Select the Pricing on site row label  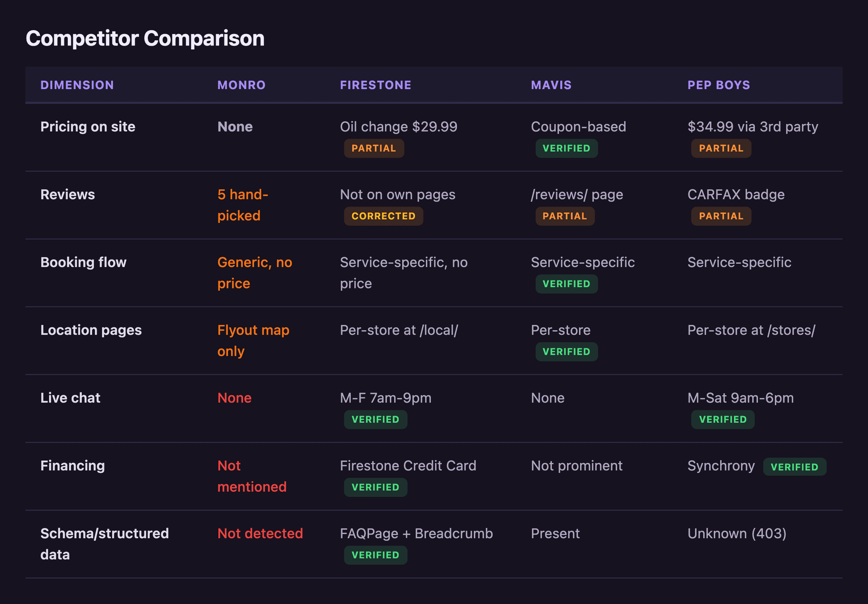88,126
